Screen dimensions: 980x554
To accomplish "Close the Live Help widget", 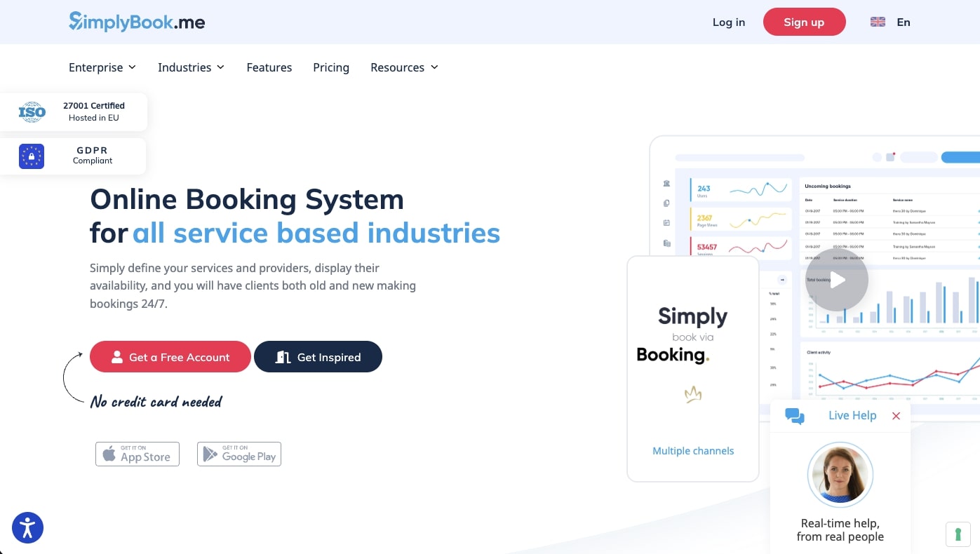I will pos(896,416).
